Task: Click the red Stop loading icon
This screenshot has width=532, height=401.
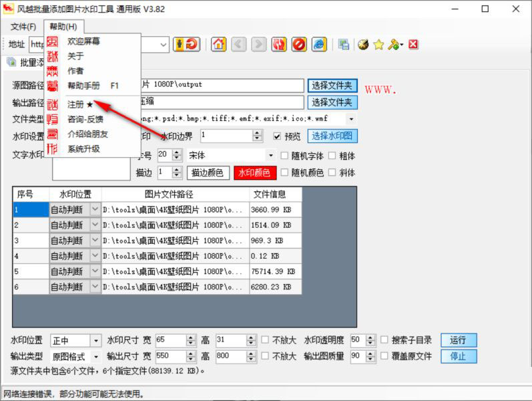Action: [299, 45]
